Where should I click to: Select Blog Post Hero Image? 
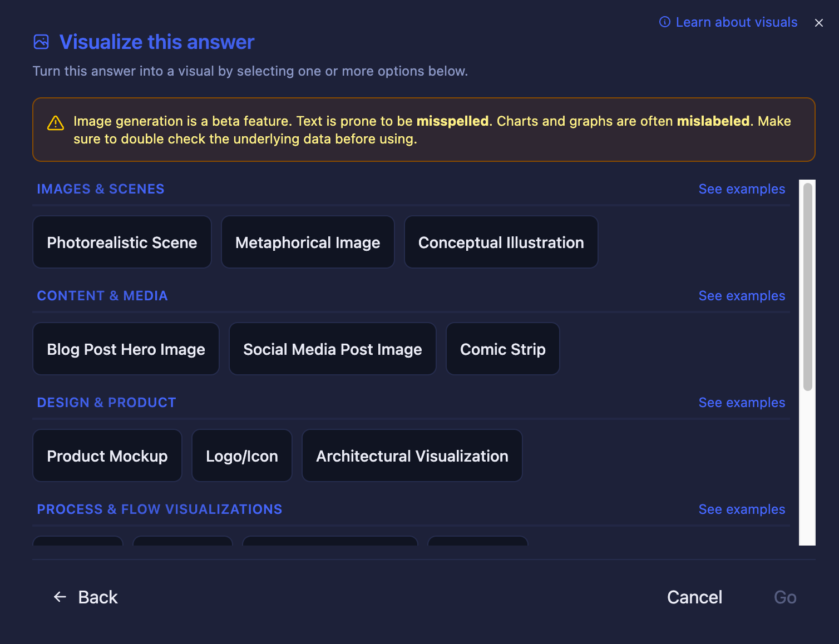click(x=126, y=349)
